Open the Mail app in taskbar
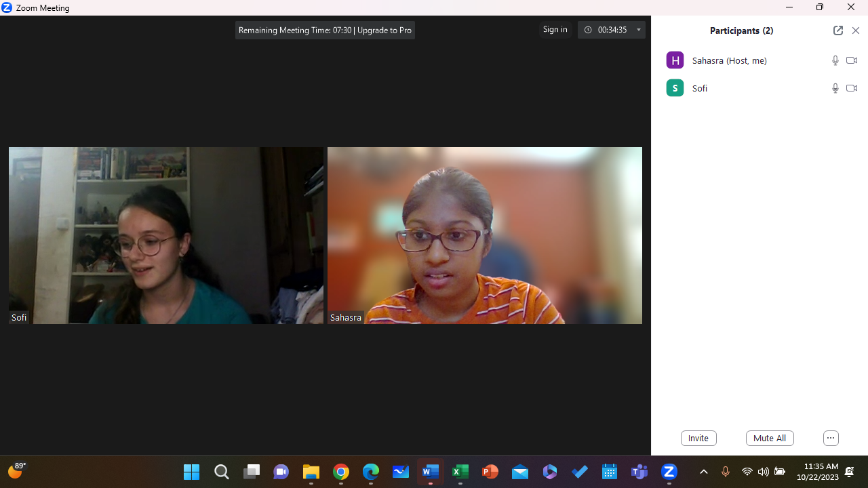868x488 pixels. pos(520,472)
